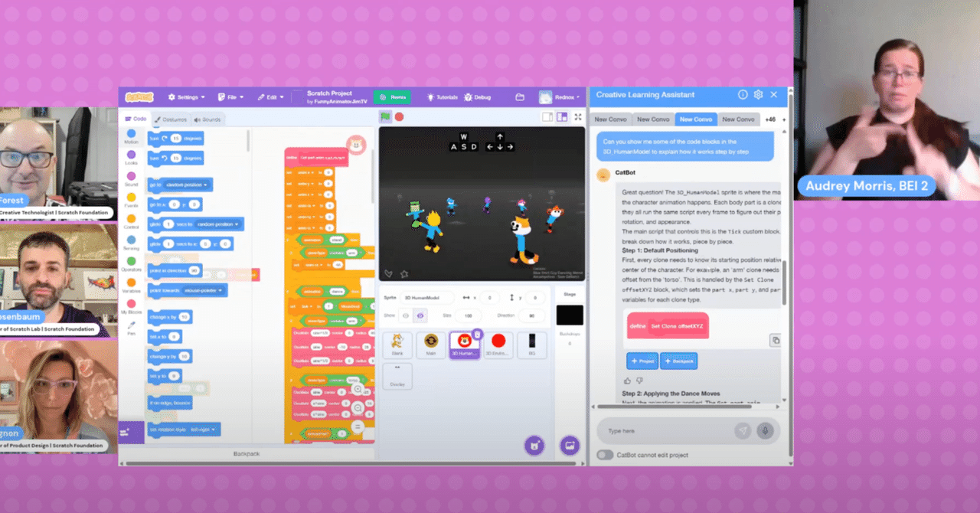The height and width of the screenshot is (513, 980).
Task: Switch to the Sounds tab
Action: click(x=207, y=119)
